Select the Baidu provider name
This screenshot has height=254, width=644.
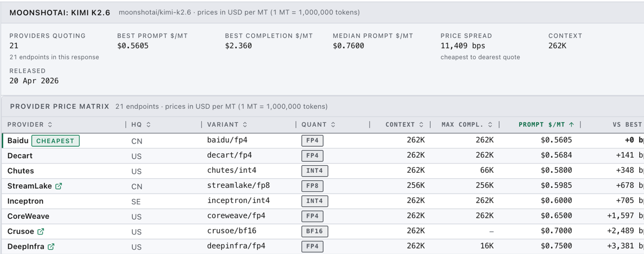(x=18, y=140)
